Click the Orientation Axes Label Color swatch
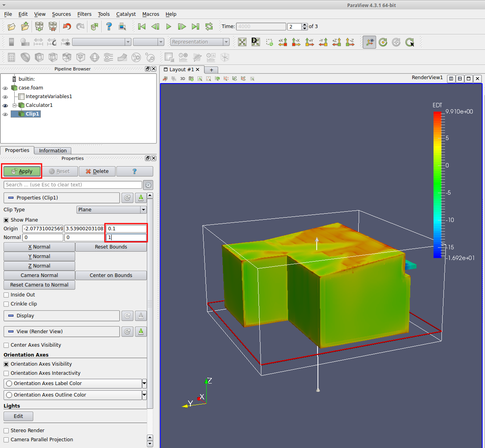Screen dimensions: 485x448 pos(10,383)
